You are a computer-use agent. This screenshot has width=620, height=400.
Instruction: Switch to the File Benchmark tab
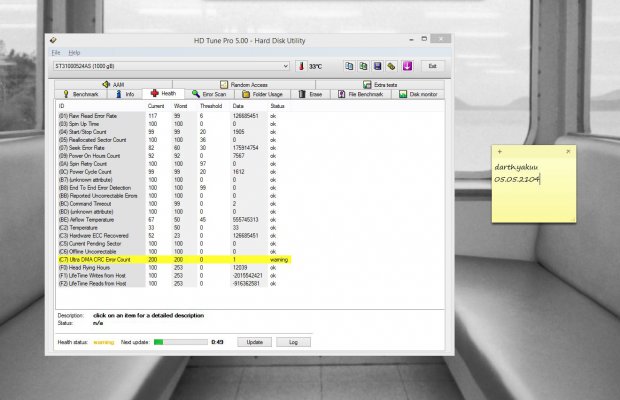[361, 94]
